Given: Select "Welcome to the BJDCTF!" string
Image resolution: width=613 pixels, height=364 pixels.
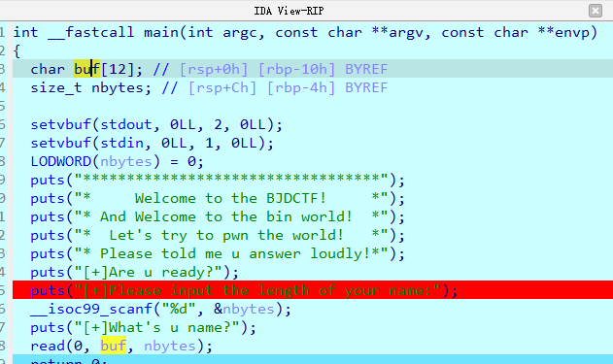Looking at the screenshot, I should 230,198.
